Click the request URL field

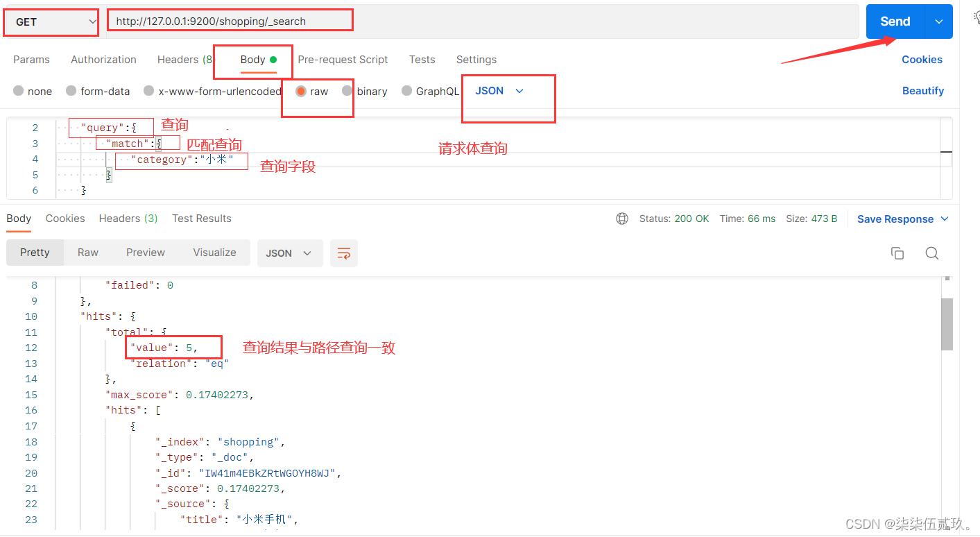point(483,22)
